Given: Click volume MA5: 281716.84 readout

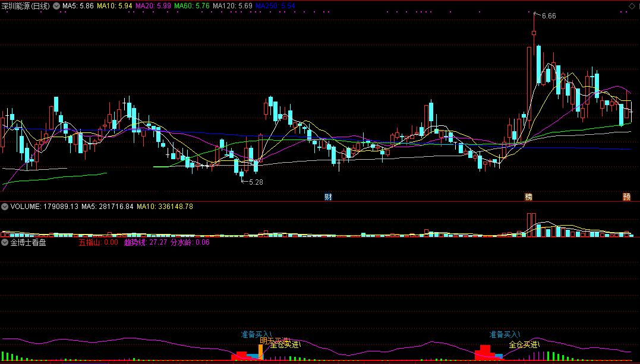Looking at the screenshot, I should (108, 207).
